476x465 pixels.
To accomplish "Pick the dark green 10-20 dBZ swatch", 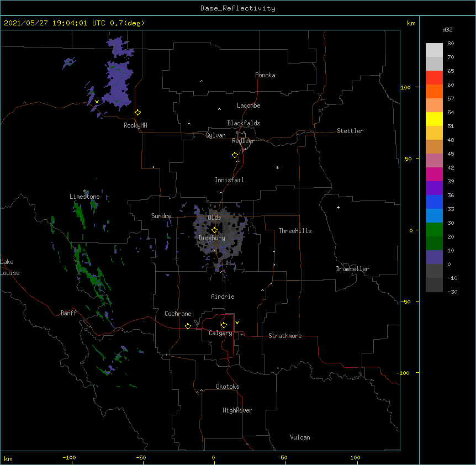I will 434,244.
